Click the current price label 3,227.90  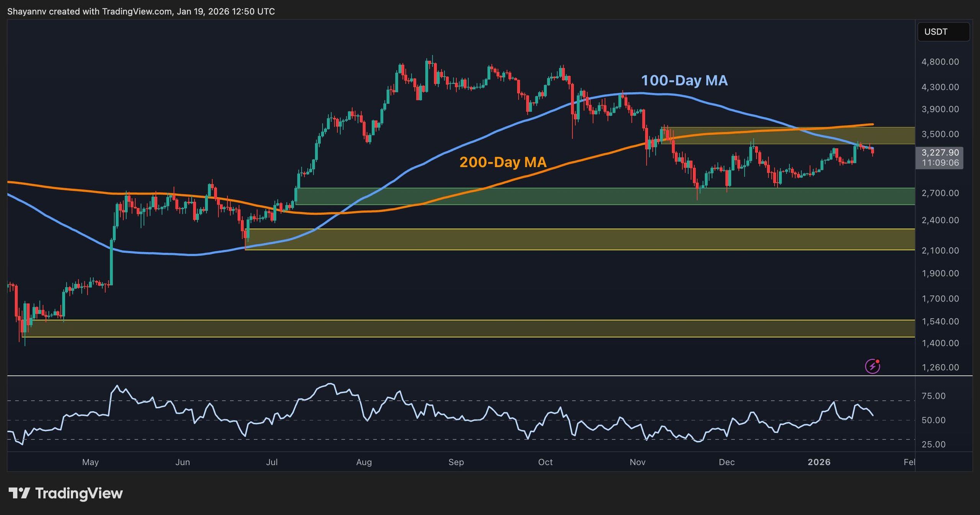click(940, 152)
